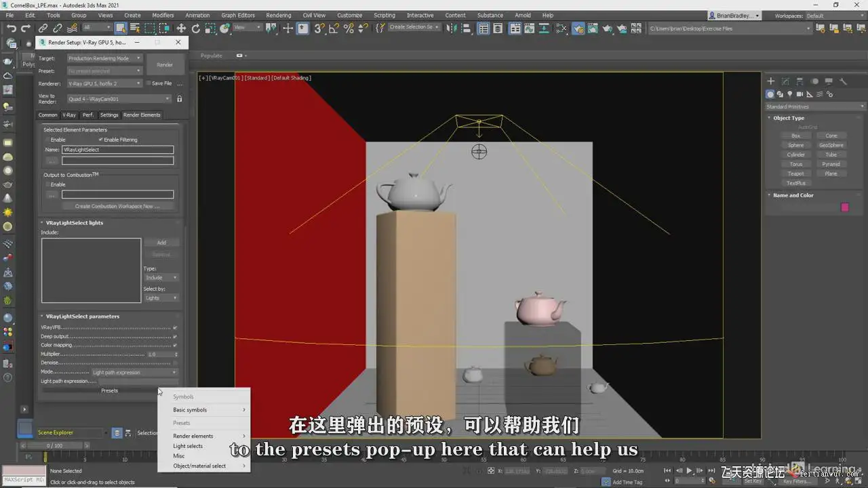Click the MAXScript mini listener field
Image resolution: width=868 pixels, height=488 pixels.
(x=24, y=480)
